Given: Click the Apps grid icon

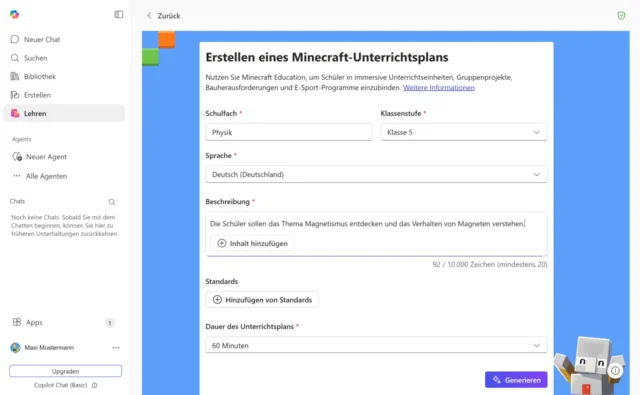Looking at the screenshot, I should tap(17, 322).
